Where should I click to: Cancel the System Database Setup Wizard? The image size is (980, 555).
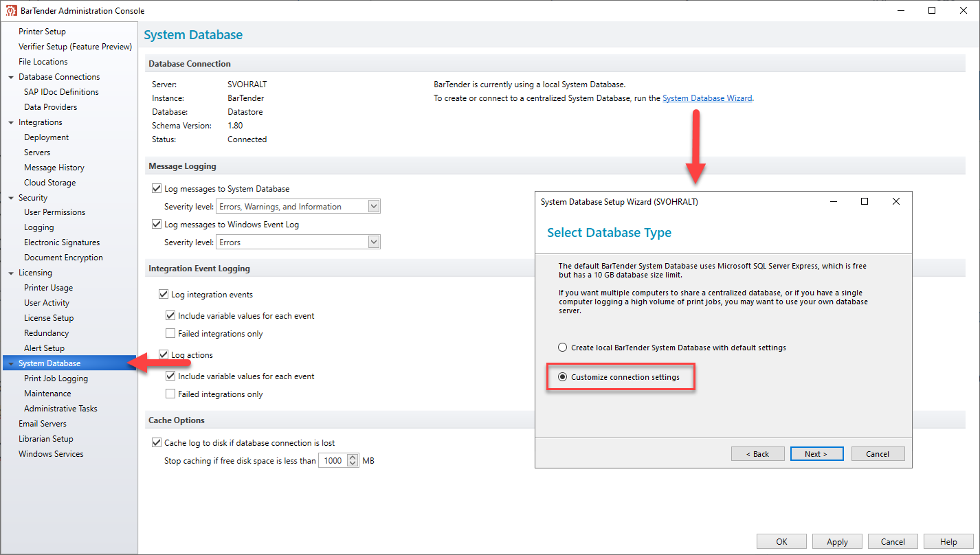pos(878,454)
